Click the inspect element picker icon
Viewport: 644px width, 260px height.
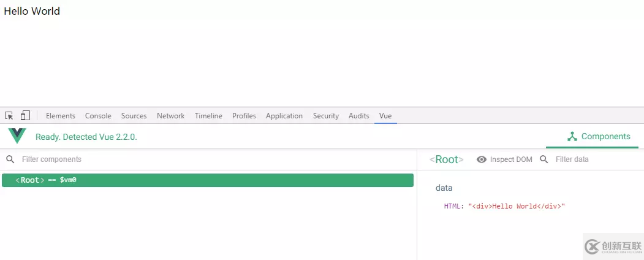pyautogui.click(x=9, y=116)
